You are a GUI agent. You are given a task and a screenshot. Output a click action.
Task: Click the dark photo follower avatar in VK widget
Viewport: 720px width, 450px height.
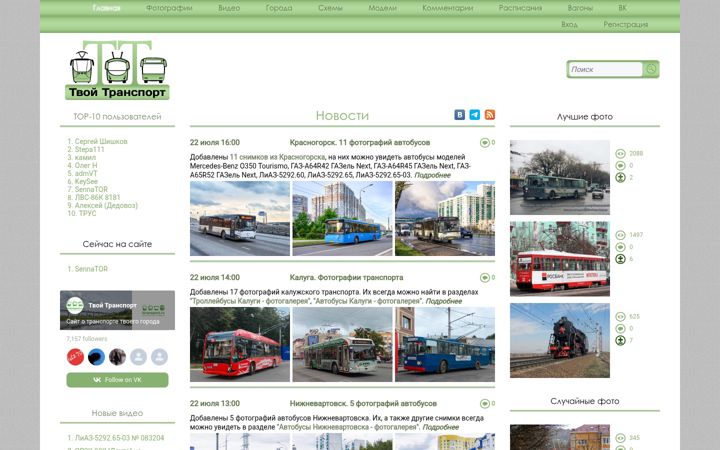[x=118, y=357]
